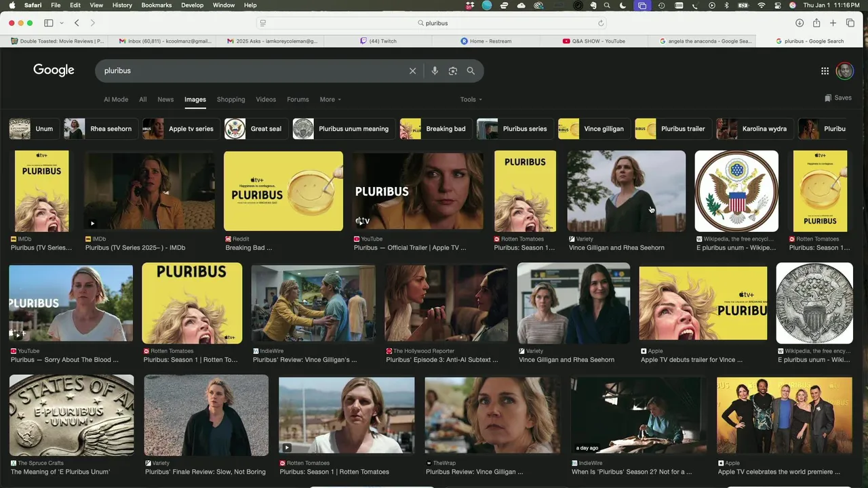Image resolution: width=868 pixels, height=488 pixels.
Task: Open Google Lens image search icon
Action: 453,70
